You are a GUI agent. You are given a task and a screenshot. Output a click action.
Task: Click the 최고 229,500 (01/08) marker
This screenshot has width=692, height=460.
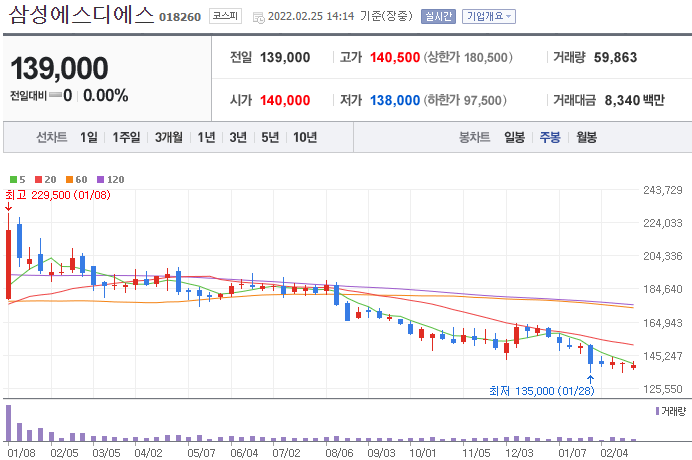click(58, 195)
